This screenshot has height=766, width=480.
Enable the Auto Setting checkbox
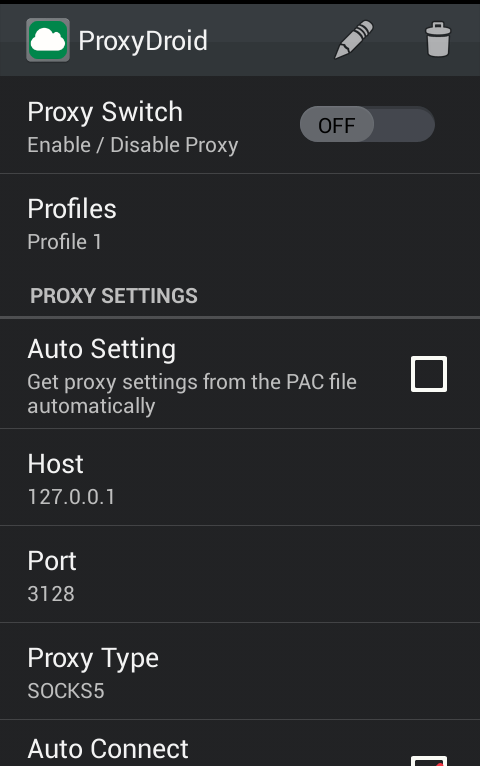pos(429,374)
